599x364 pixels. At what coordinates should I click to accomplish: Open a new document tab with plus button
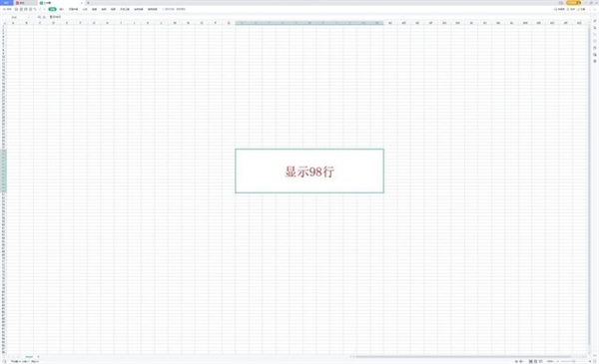point(88,3)
